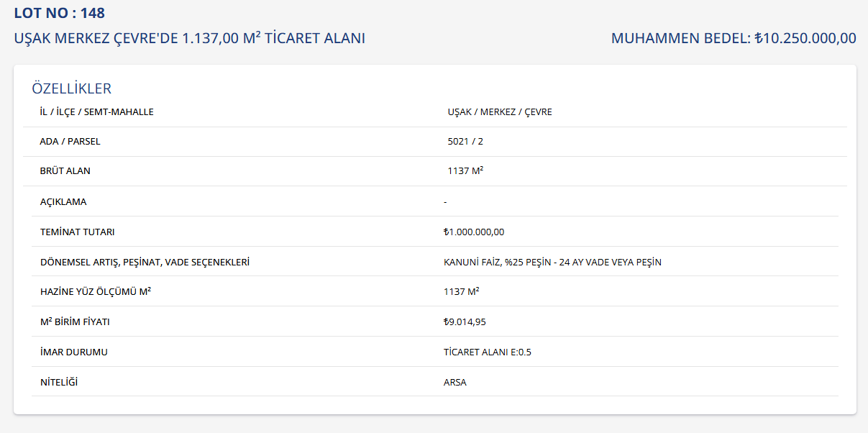Screen dimensions: 868x433
Task: Click the KANUNİ FAİZ %25 PEŞİN payment terms
Action: coord(552,263)
